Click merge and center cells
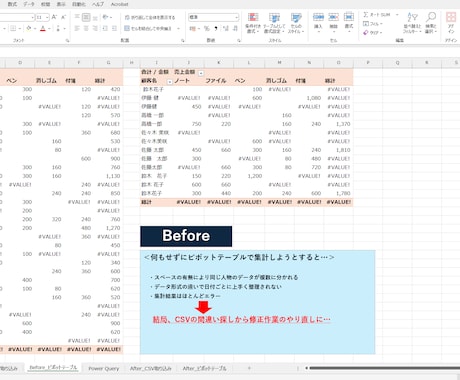The width and height of the screenshot is (460, 380). point(148,29)
